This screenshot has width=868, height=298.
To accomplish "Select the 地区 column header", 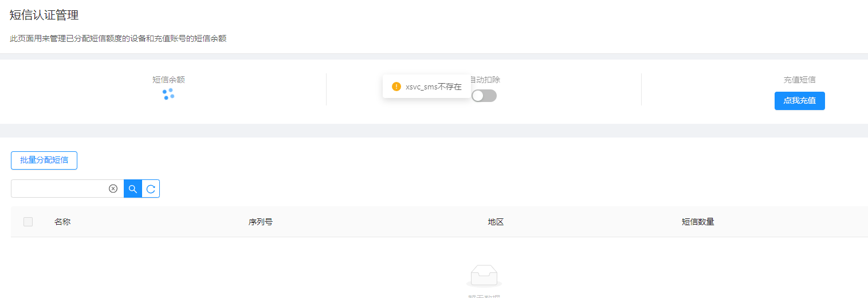I will click(x=496, y=222).
